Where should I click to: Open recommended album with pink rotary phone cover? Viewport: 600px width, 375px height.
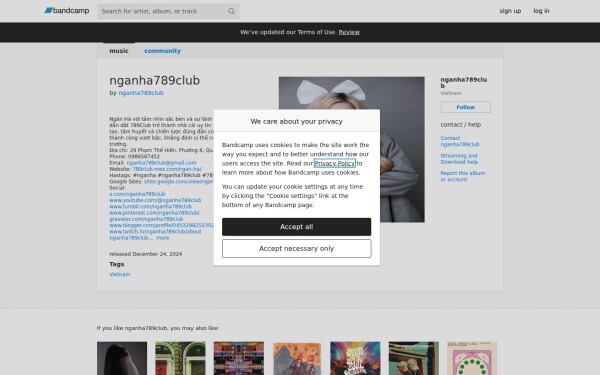tap(472, 358)
